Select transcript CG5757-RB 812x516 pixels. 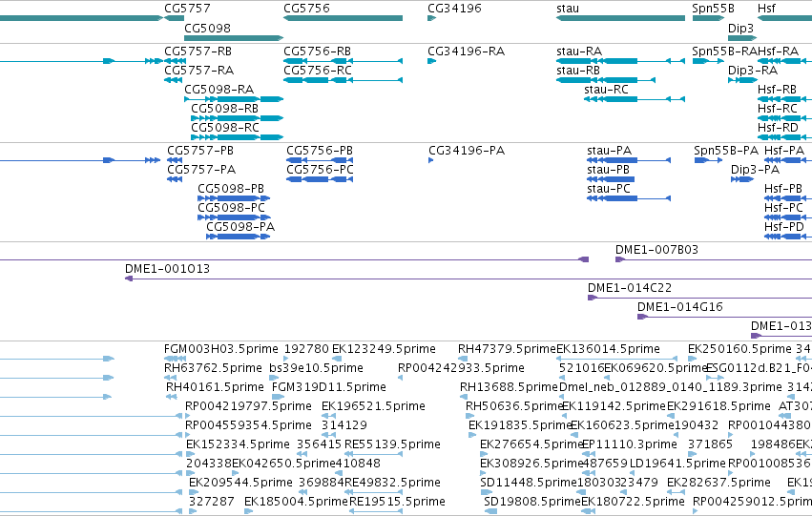pos(198,52)
